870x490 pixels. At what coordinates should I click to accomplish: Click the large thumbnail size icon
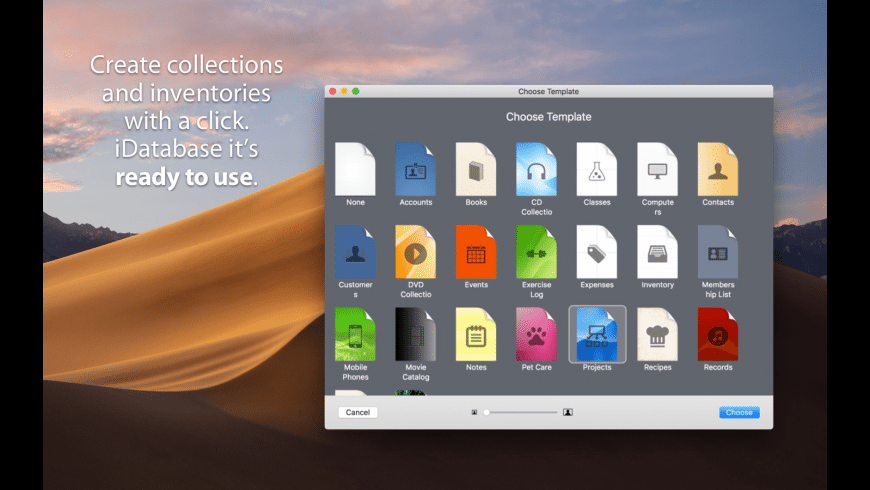tap(568, 412)
